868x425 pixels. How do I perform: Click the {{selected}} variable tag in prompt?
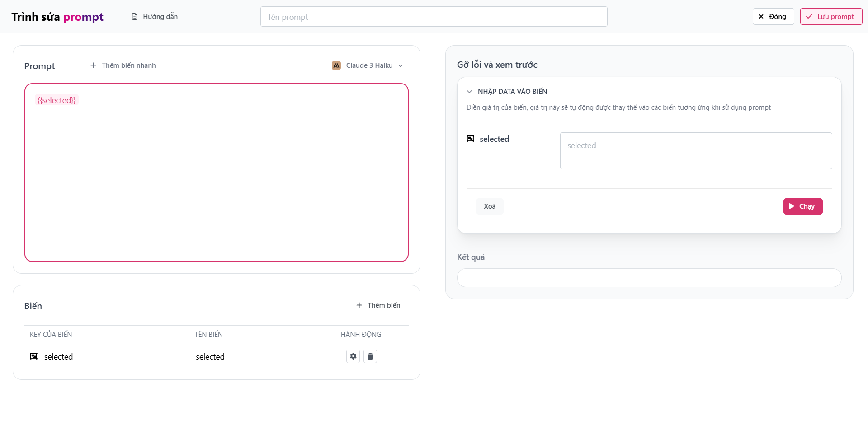click(57, 100)
